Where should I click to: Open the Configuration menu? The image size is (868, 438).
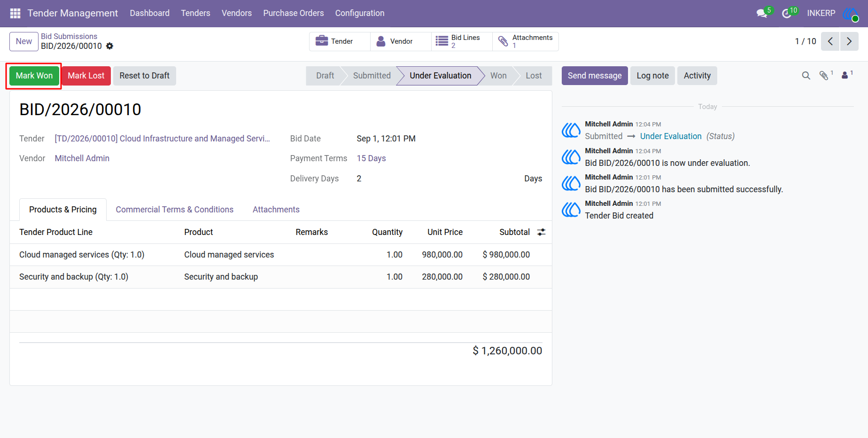tap(360, 13)
